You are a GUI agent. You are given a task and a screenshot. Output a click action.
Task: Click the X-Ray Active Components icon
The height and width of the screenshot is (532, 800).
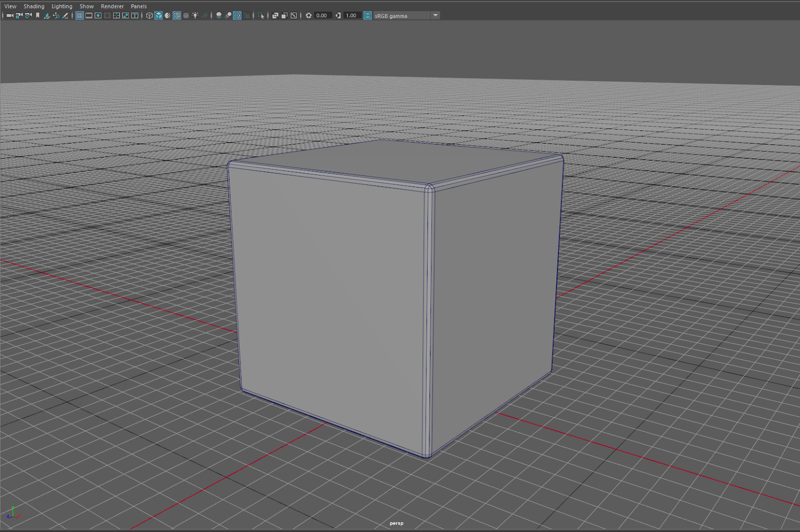click(284, 15)
